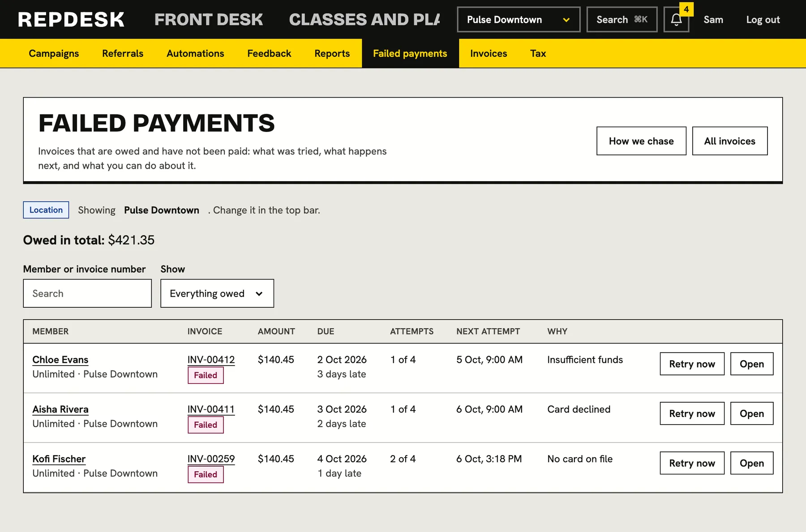The width and height of the screenshot is (806, 532).
Task: Click the RepDesk logo
Action: pos(71,20)
